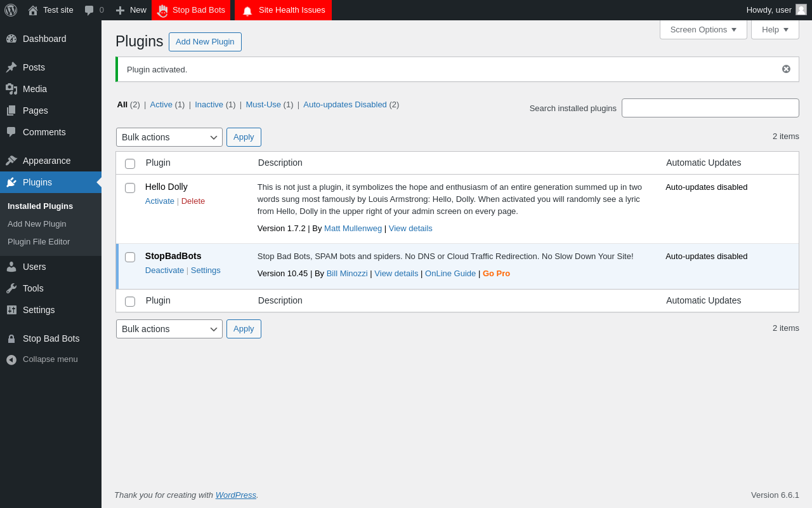Filter plugins by Must-Use
The height and width of the screenshot is (508, 812).
coord(263,105)
